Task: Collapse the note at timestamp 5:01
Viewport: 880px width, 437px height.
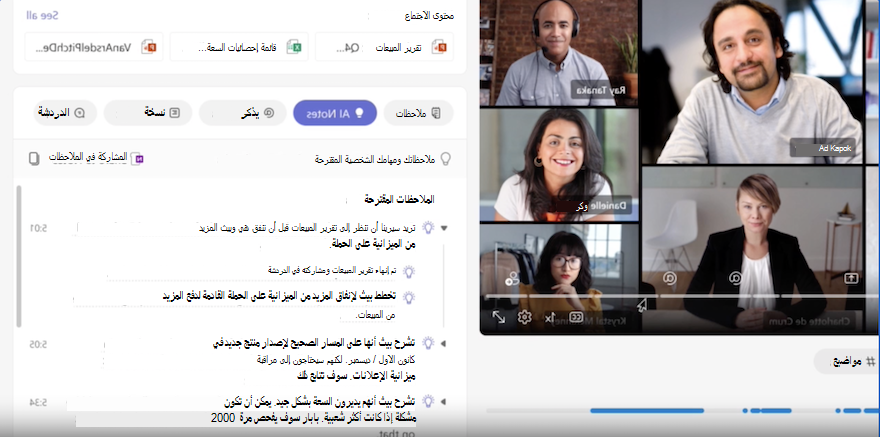Action: tap(444, 228)
